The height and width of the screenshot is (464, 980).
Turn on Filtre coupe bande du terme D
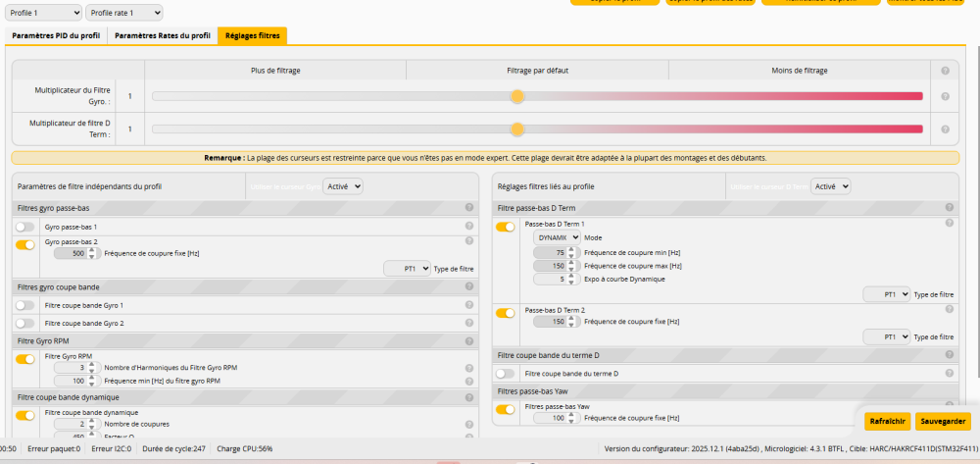pyautogui.click(x=506, y=374)
